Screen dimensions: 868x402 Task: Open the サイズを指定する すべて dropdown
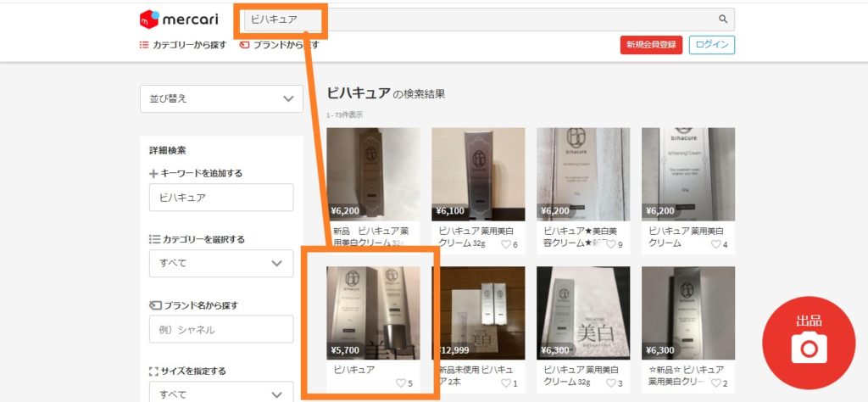[221, 392]
